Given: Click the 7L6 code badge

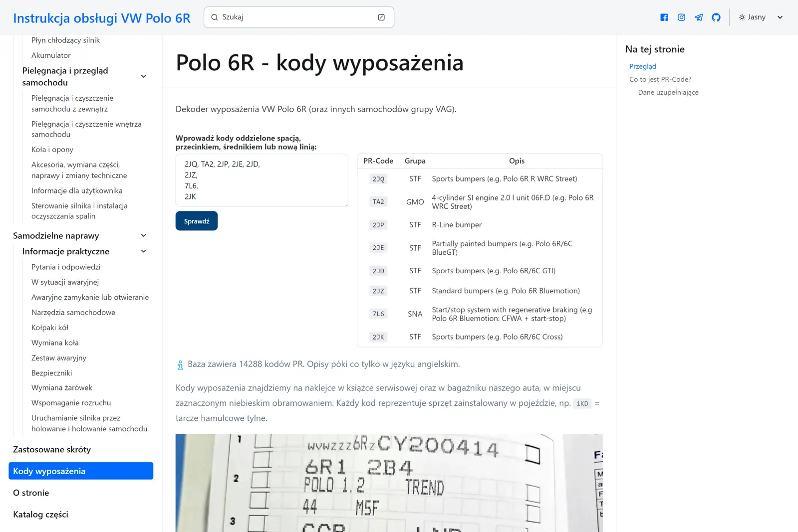Looking at the screenshot, I should click(379, 314).
